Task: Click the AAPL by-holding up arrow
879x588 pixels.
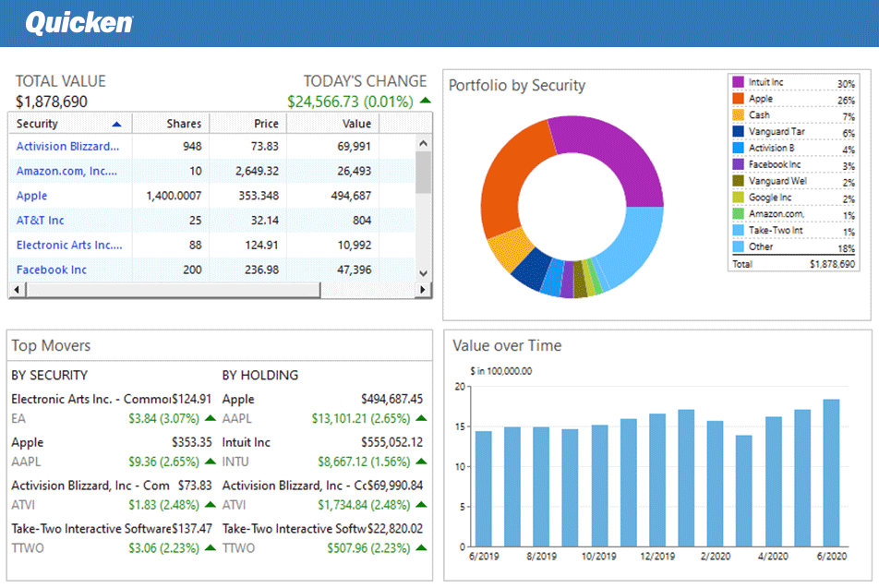Action: (422, 418)
